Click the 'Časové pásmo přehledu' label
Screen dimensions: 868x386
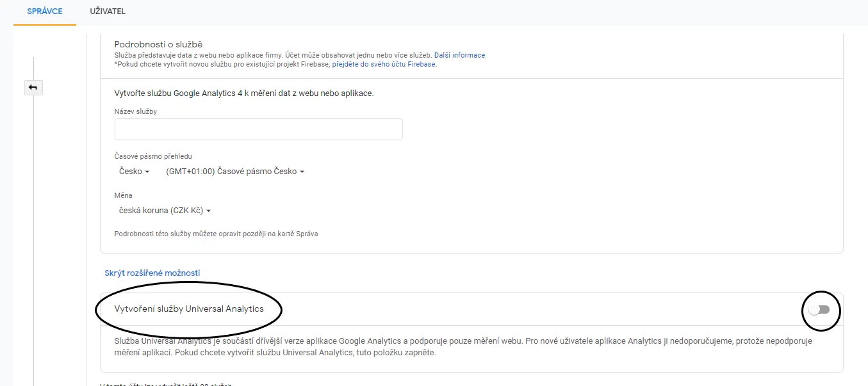153,156
